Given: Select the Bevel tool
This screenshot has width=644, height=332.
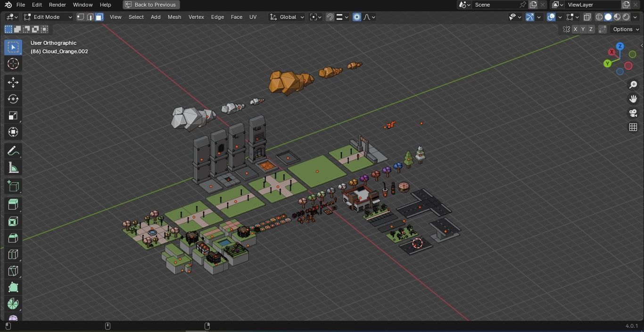Looking at the screenshot, I should (x=13, y=238).
